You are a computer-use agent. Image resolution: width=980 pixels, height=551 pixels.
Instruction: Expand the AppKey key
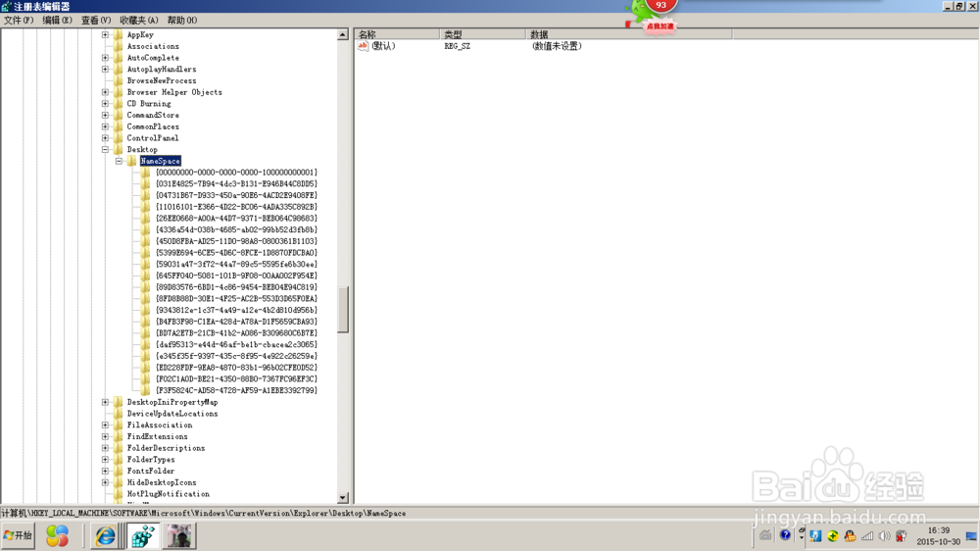pyautogui.click(x=105, y=35)
